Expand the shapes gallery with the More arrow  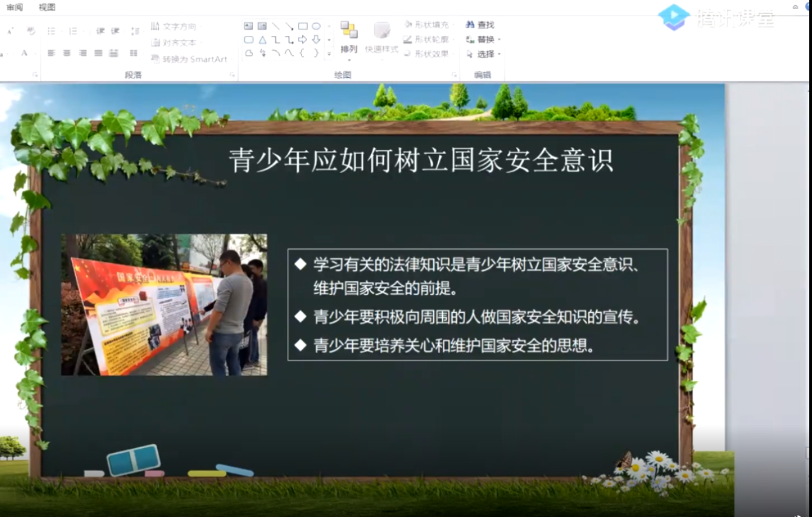point(329,53)
